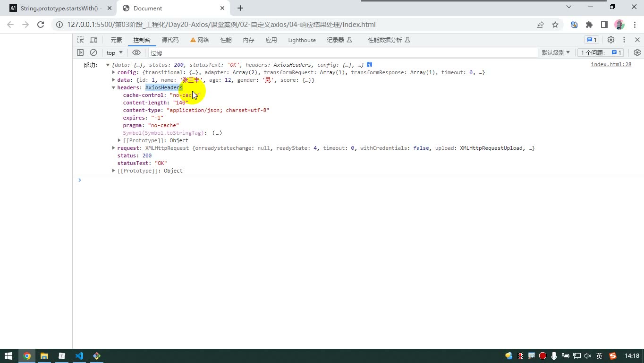Open the Chrome three-dot menu
This screenshot has height=363, width=644.
coord(634,25)
